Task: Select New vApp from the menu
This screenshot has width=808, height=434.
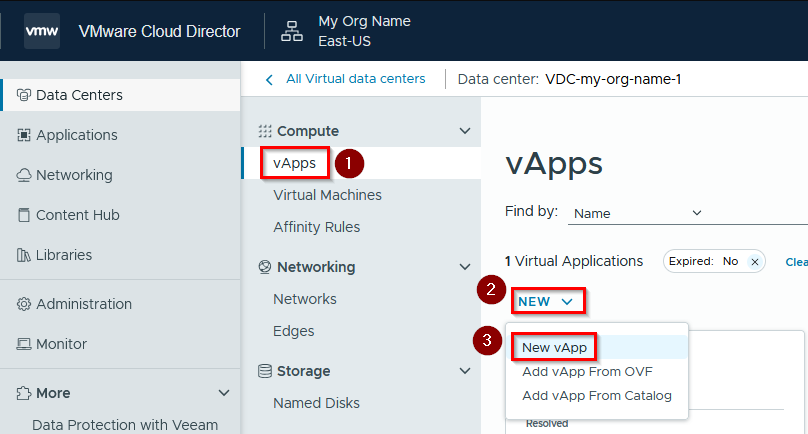Action: (598, 347)
